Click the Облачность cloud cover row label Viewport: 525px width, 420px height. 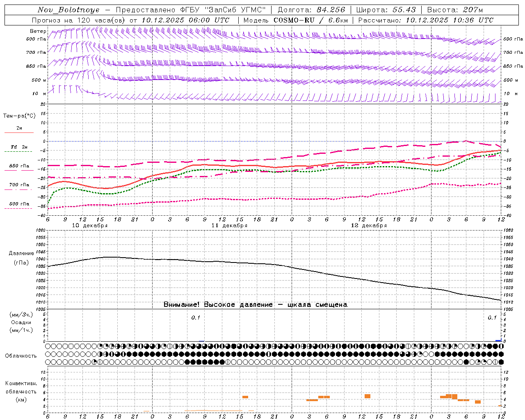point(21,356)
